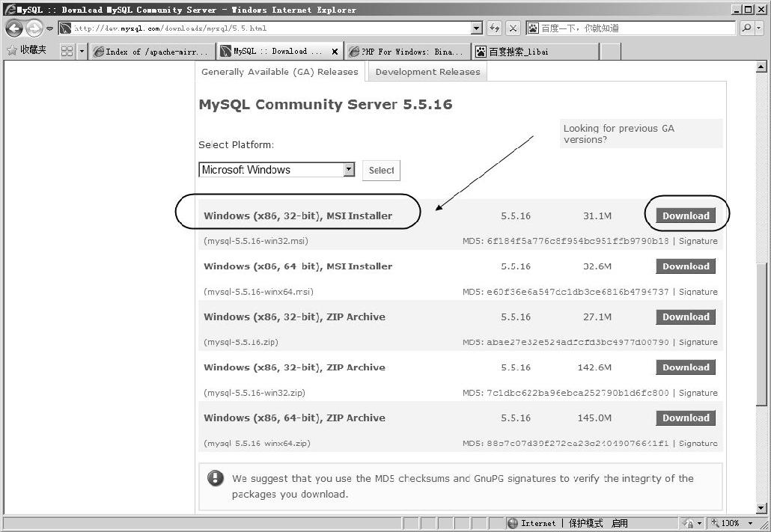
Task: Expand the Microsoft Windows platform dropdown
Action: (x=349, y=170)
